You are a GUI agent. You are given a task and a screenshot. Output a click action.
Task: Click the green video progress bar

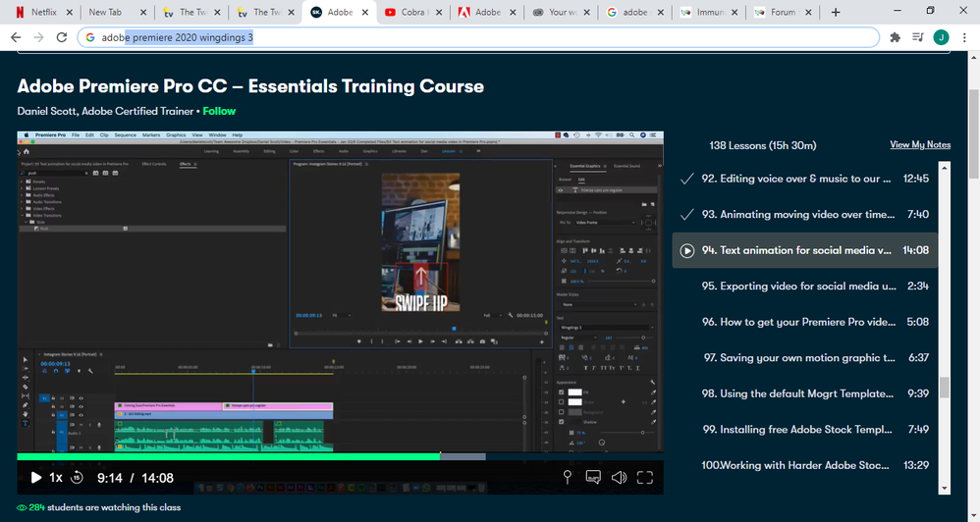point(228,456)
